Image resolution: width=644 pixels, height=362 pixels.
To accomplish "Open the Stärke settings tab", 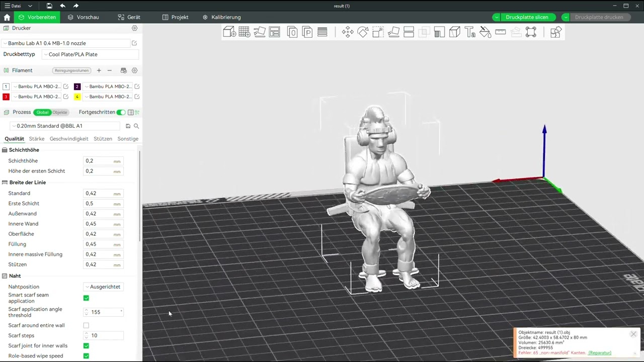I will tap(37, 139).
